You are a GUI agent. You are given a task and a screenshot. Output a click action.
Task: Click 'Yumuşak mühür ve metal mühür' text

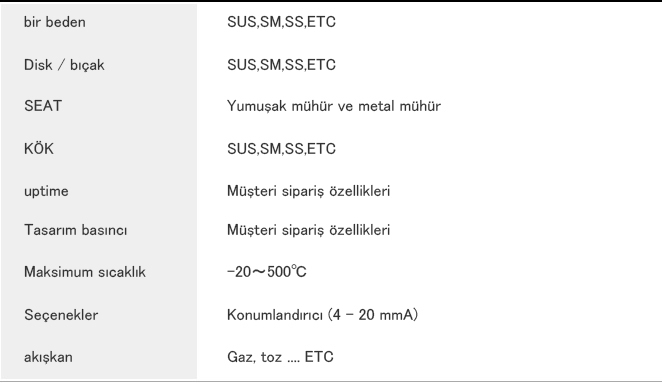[x=334, y=106]
